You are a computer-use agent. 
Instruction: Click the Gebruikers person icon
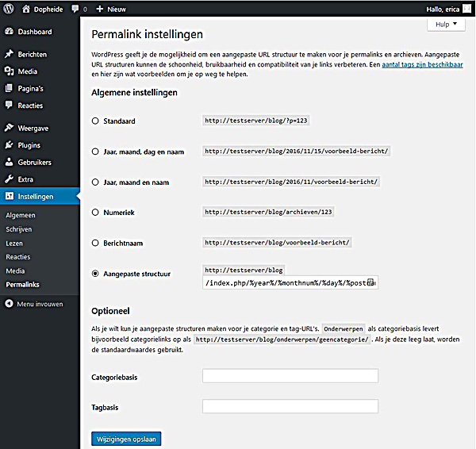(x=9, y=162)
